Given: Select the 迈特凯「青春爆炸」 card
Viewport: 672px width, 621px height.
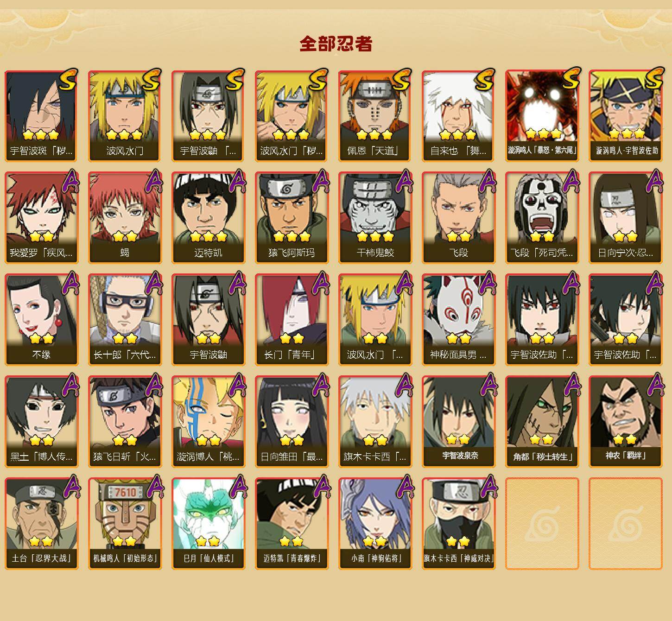Looking at the screenshot, I should click(292, 523).
